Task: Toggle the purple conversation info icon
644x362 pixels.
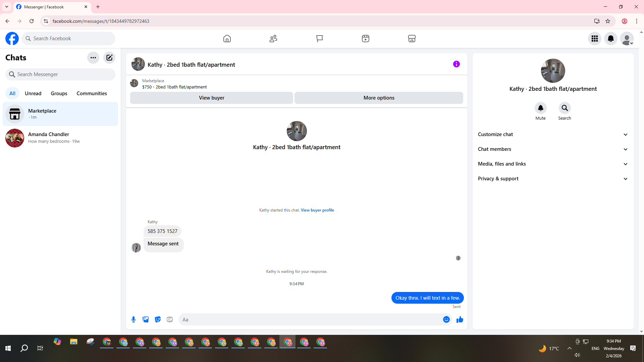Action: pos(456,64)
